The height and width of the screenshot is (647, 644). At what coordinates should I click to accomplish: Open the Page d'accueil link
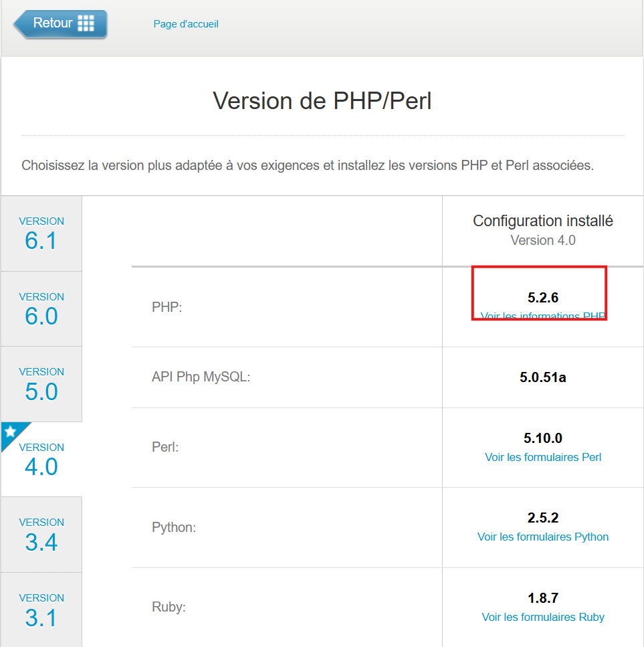pyautogui.click(x=186, y=24)
